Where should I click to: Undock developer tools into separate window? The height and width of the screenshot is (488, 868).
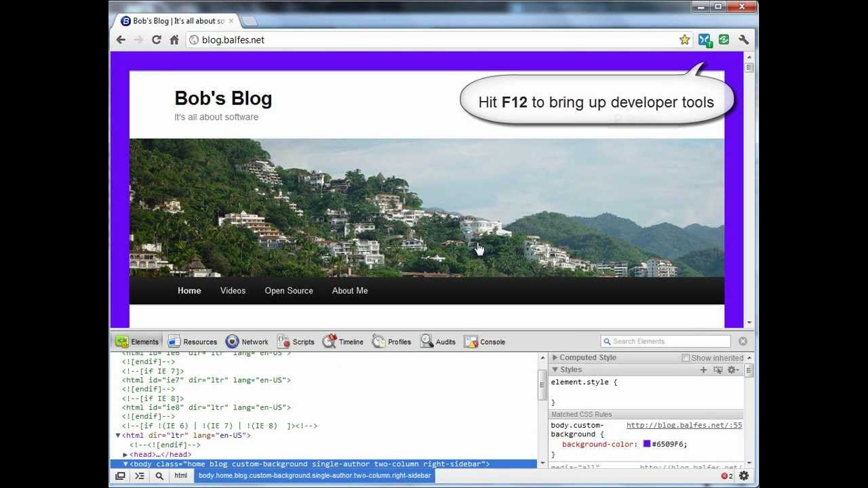click(x=120, y=476)
